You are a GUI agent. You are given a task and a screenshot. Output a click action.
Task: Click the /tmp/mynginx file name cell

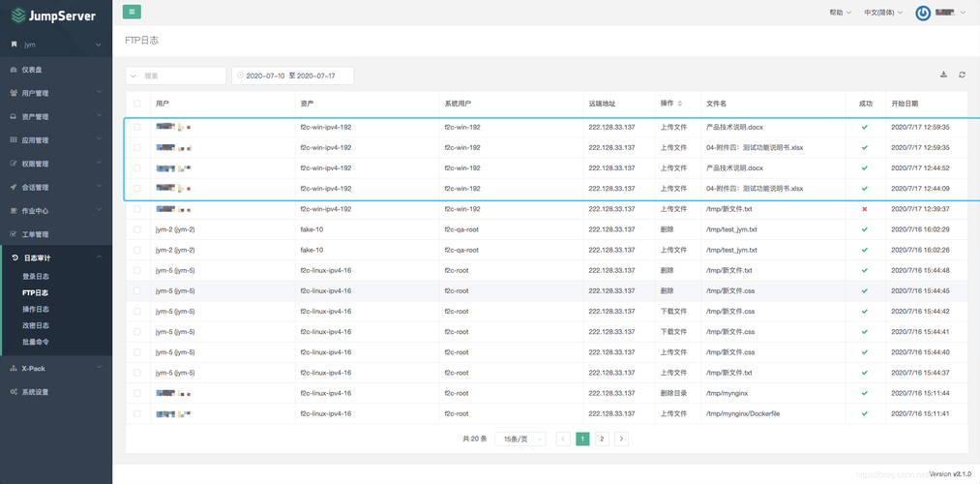[x=726, y=393]
